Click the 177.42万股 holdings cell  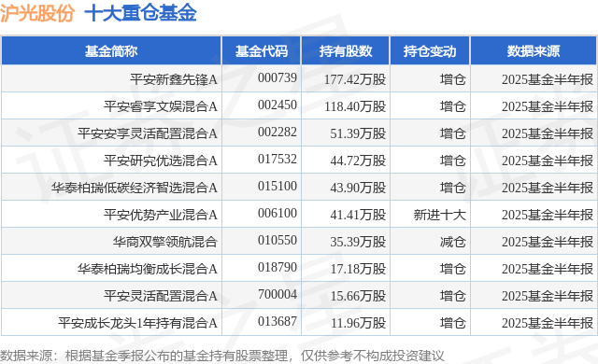coord(355,79)
